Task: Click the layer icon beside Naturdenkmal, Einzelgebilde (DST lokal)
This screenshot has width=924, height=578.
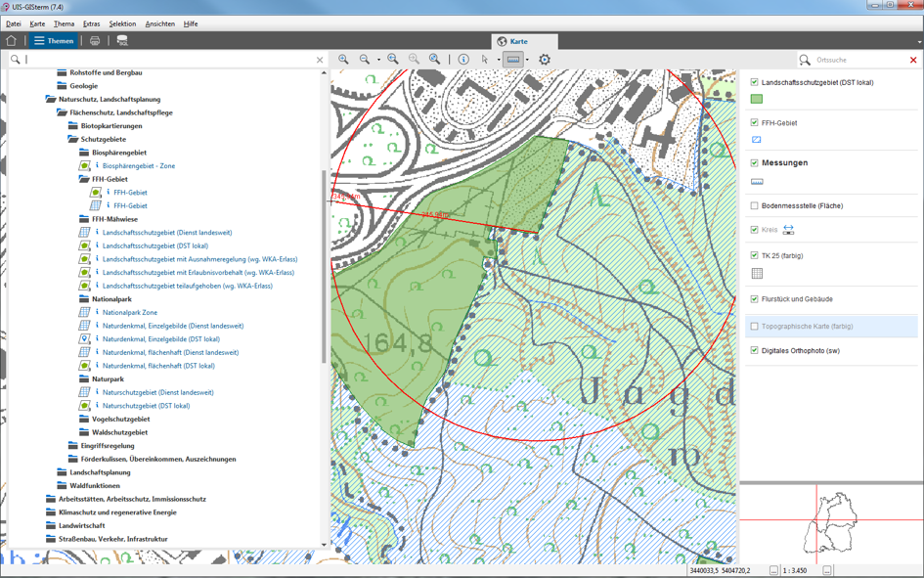Action: (x=84, y=338)
